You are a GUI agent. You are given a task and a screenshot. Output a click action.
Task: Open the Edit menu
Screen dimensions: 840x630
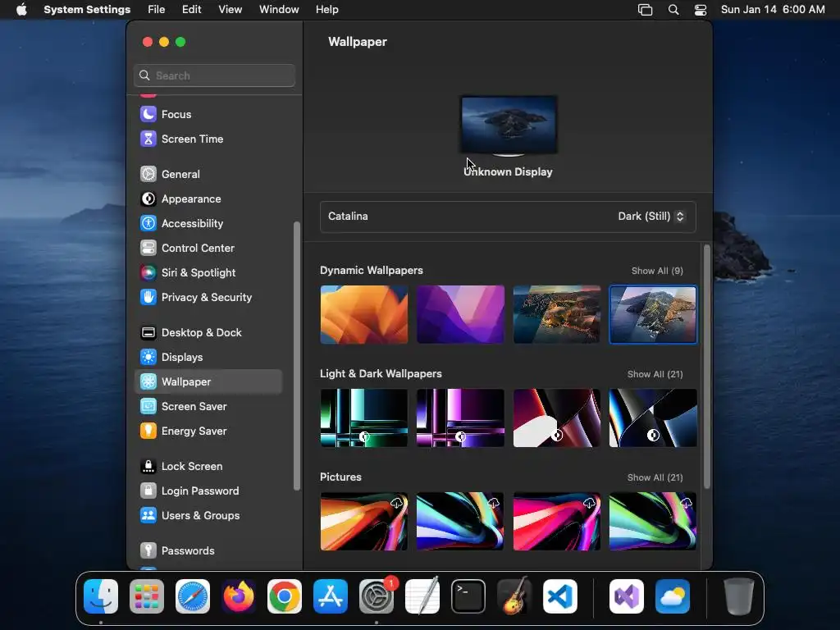191,10
